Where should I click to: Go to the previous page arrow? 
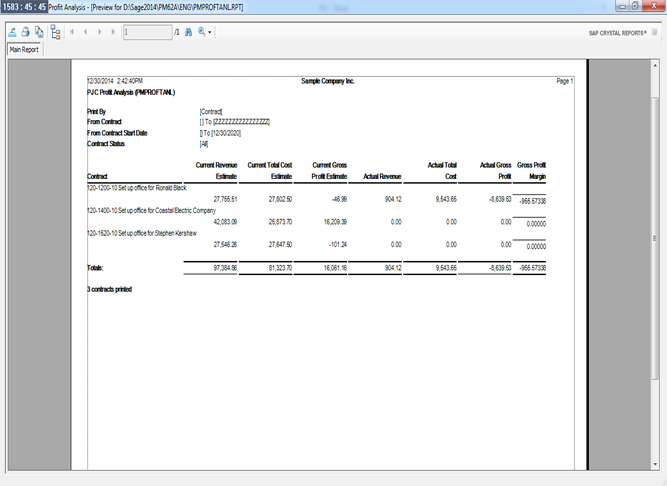click(85, 32)
